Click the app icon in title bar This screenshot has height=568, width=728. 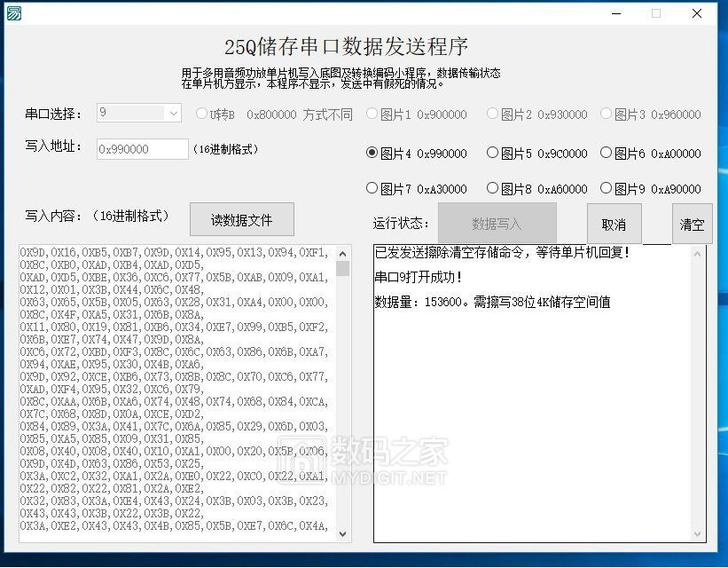[13, 12]
